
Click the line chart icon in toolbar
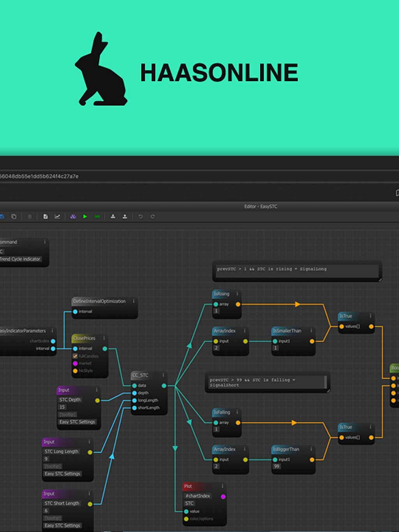click(57, 216)
